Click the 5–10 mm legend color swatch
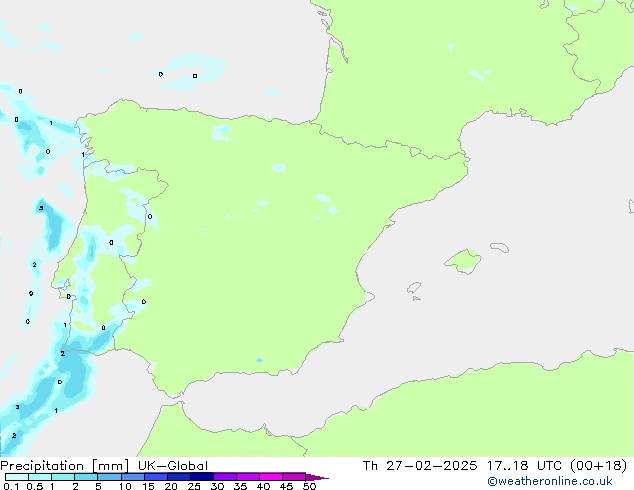This screenshot has width=634, height=490. [x=109, y=477]
